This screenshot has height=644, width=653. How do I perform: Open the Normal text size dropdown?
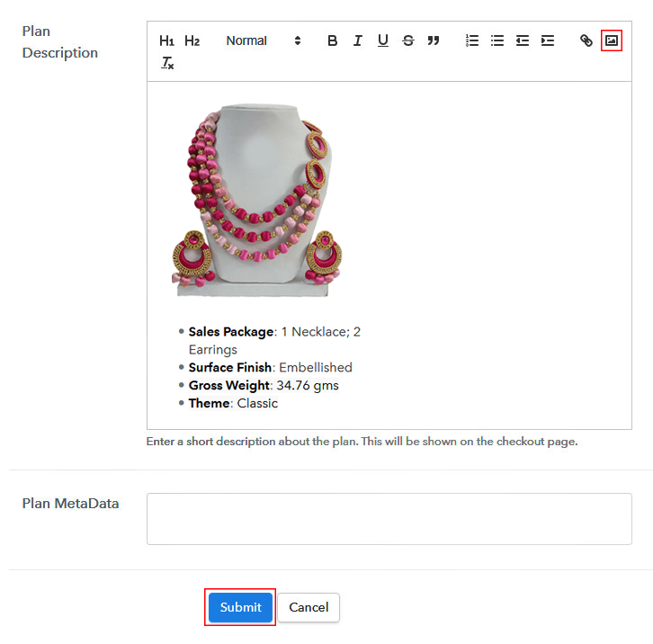264,40
